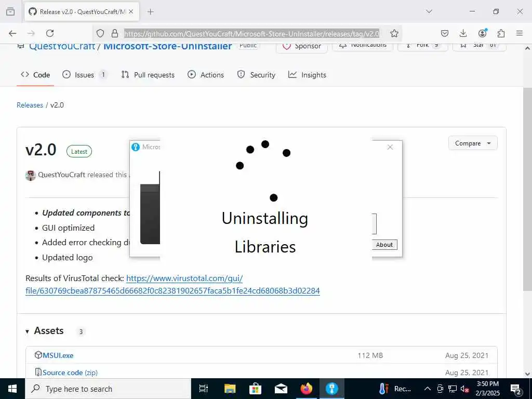
Task: Select uninstaller app on taskbar
Action: point(332,389)
